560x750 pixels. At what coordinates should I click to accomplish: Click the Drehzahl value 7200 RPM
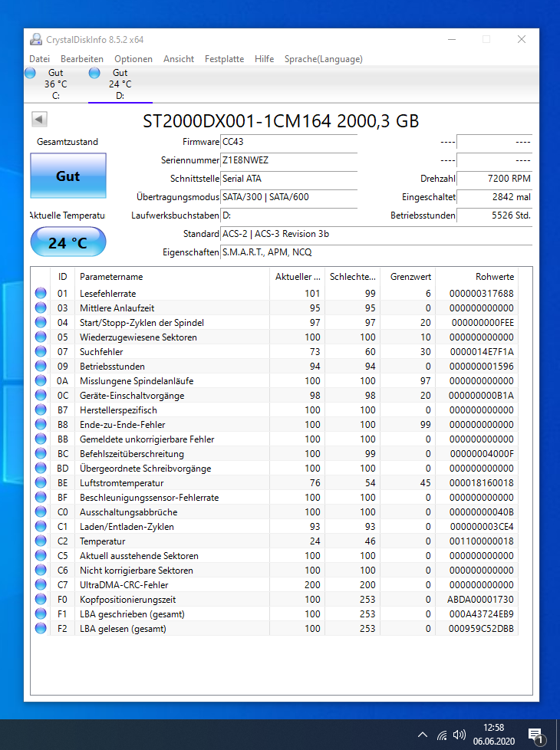495,179
